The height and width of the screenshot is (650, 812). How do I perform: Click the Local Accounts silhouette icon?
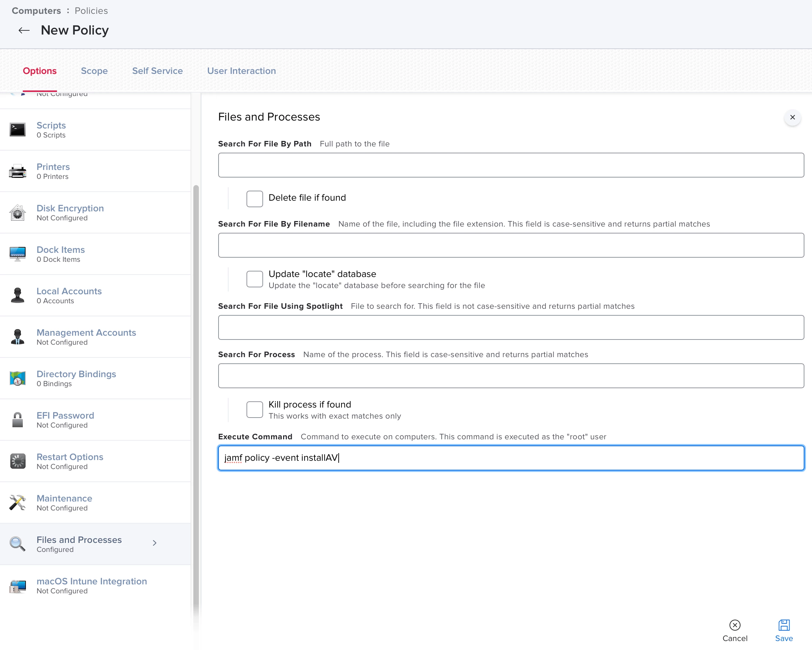coord(17,295)
